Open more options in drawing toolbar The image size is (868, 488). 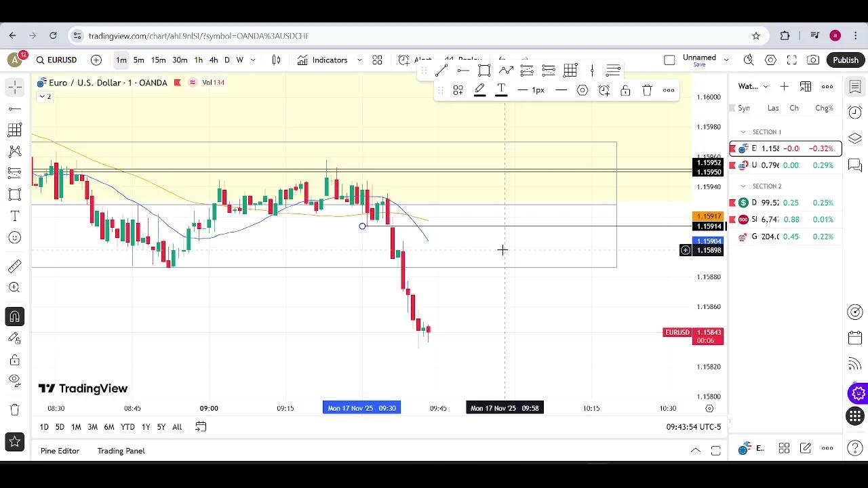(669, 90)
